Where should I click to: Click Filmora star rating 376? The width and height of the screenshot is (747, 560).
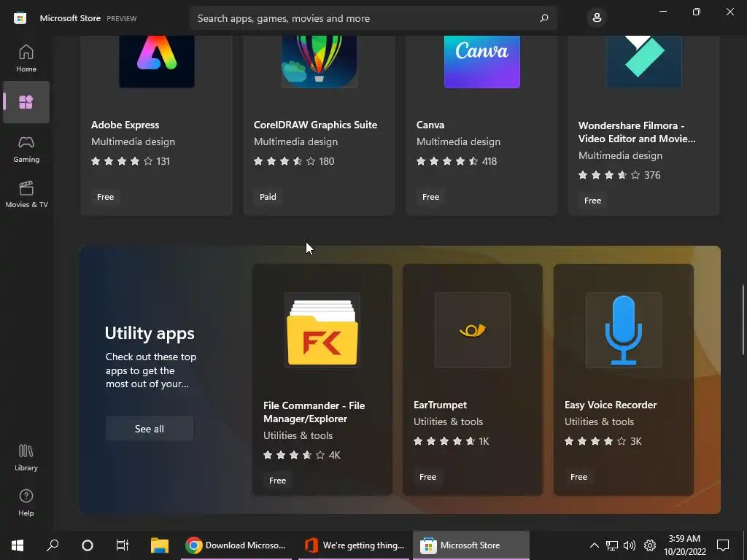[x=619, y=175]
